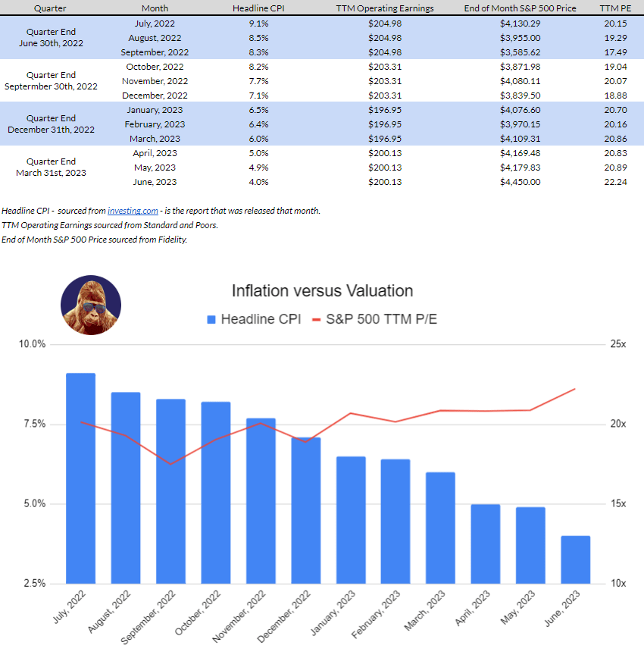Viewport: 644px width, 658px height.
Task: Click the June 2023 bar in the chart
Action: coord(576,559)
